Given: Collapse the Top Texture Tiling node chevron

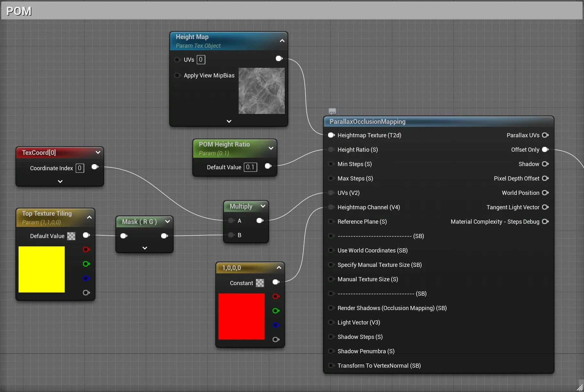Looking at the screenshot, I should (89, 217).
